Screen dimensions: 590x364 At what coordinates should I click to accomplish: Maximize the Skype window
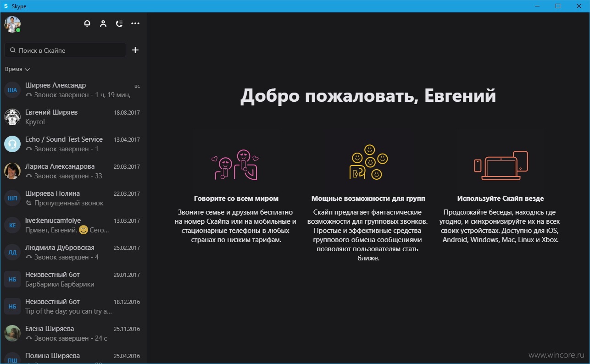[x=558, y=6]
